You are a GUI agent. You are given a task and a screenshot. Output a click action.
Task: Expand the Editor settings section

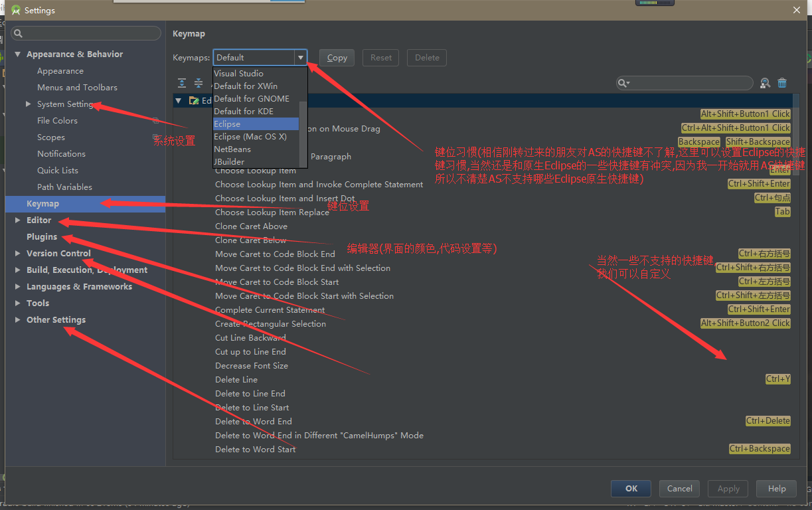pyautogui.click(x=18, y=220)
